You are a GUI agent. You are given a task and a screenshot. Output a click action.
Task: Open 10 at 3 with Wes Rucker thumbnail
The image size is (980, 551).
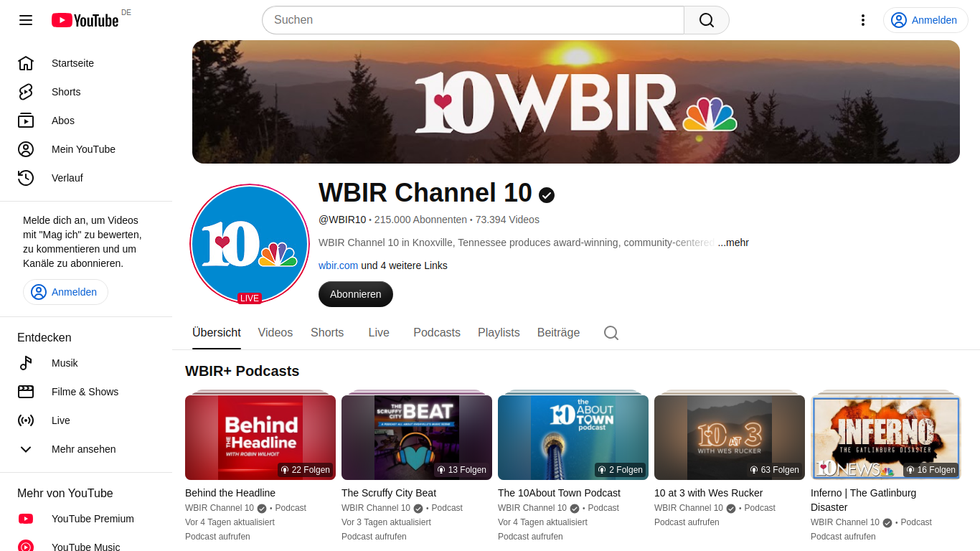point(730,437)
